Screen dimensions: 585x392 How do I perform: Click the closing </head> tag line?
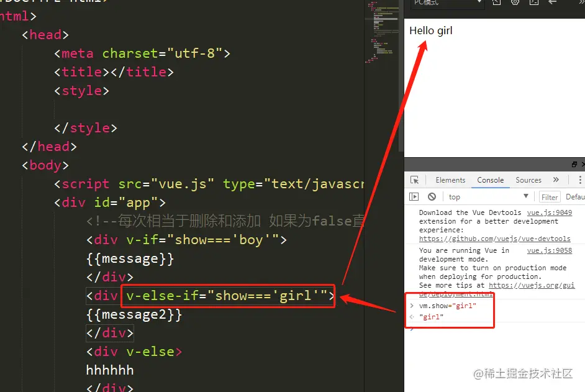pyautogui.click(x=49, y=147)
